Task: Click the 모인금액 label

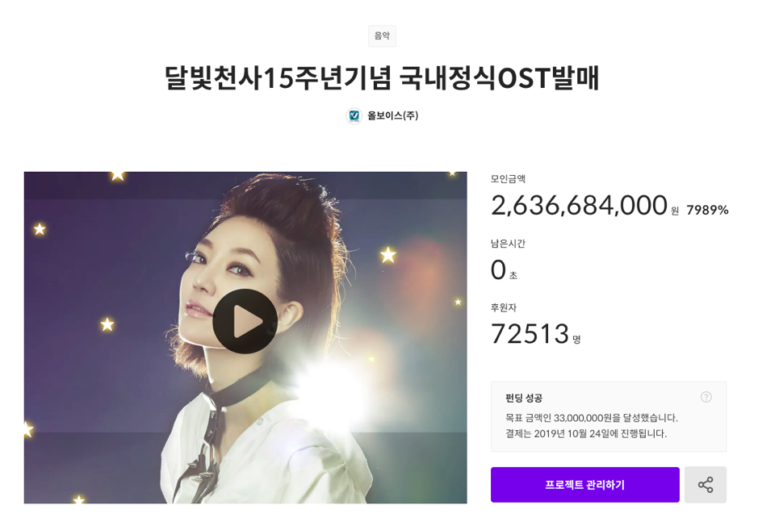Action: tap(508, 179)
